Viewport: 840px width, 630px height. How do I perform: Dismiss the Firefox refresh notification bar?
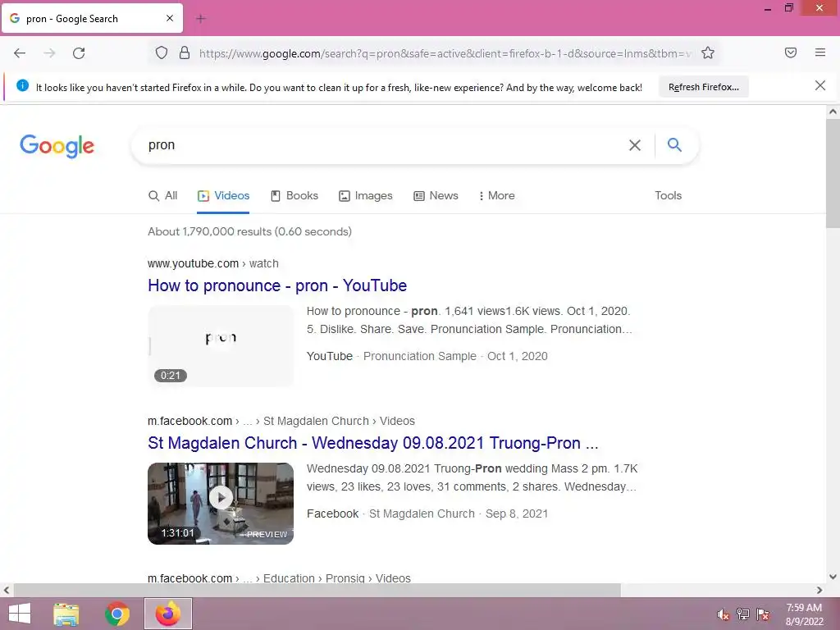point(820,85)
